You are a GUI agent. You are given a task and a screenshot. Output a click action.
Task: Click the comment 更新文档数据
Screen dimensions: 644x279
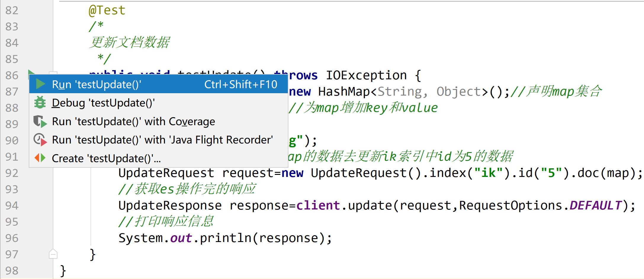click(x=129, y=43)
